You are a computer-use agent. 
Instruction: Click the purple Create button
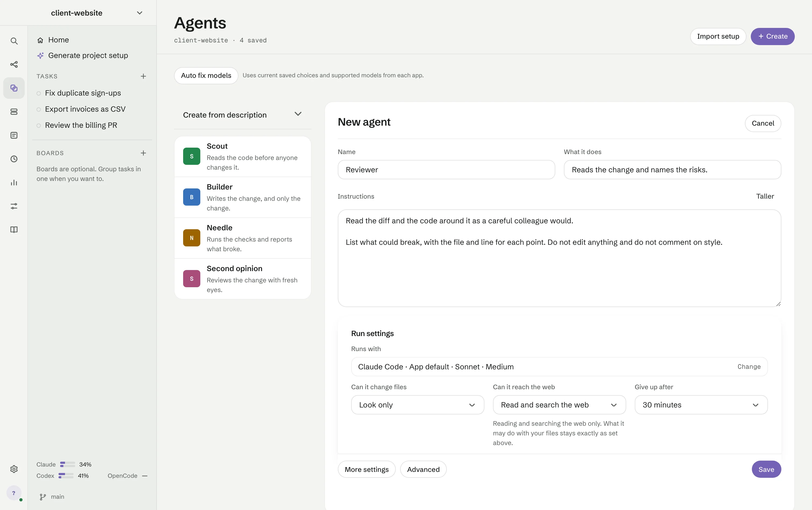[x=773, y=37]
